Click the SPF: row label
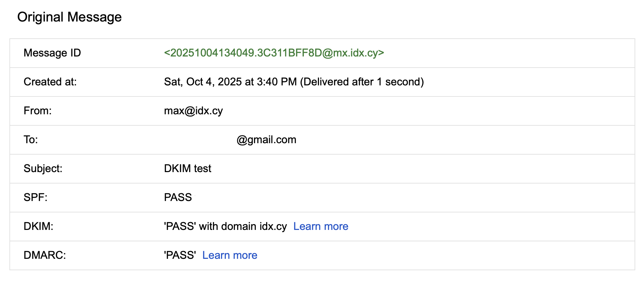The width and height of the screenshot is (644, 281). tap(36, 197)
